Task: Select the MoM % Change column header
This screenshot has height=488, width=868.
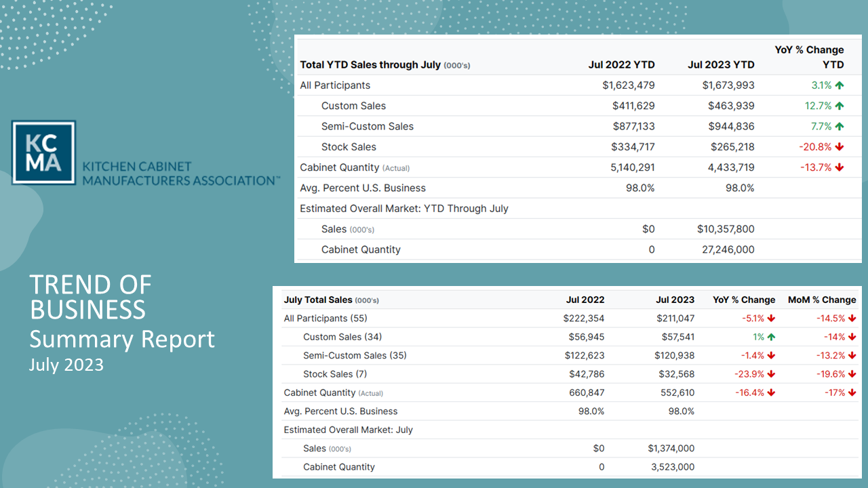Action: 822,300
